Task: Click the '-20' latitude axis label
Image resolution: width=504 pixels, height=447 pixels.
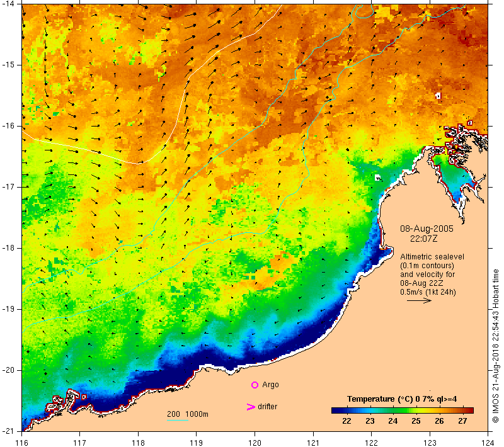Action: (x=8, y=370)
